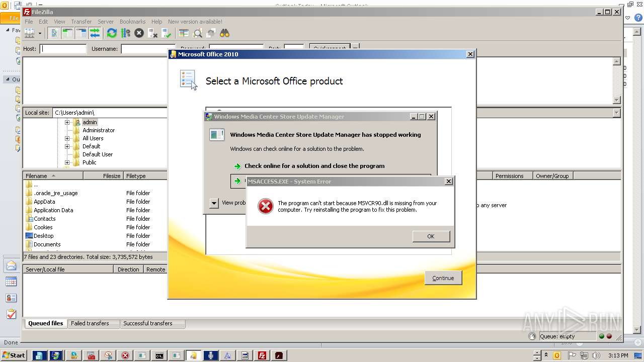
Task: Check online for a solution link
Action: coord(314,166)
